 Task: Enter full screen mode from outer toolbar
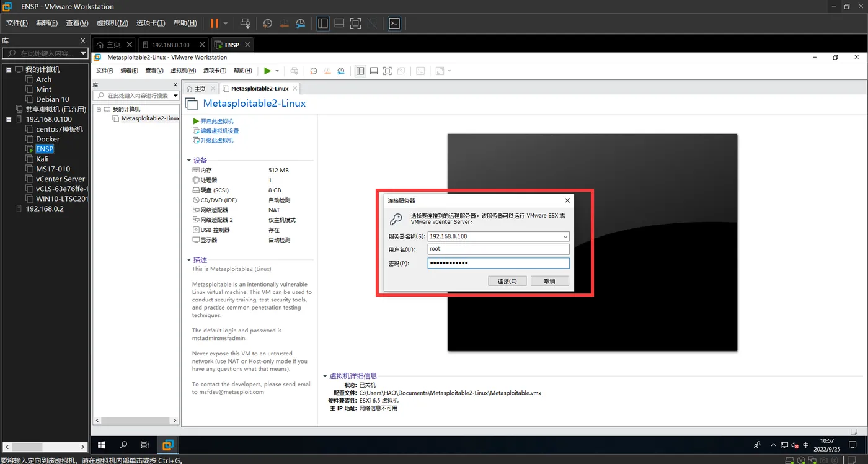[355, 23]
